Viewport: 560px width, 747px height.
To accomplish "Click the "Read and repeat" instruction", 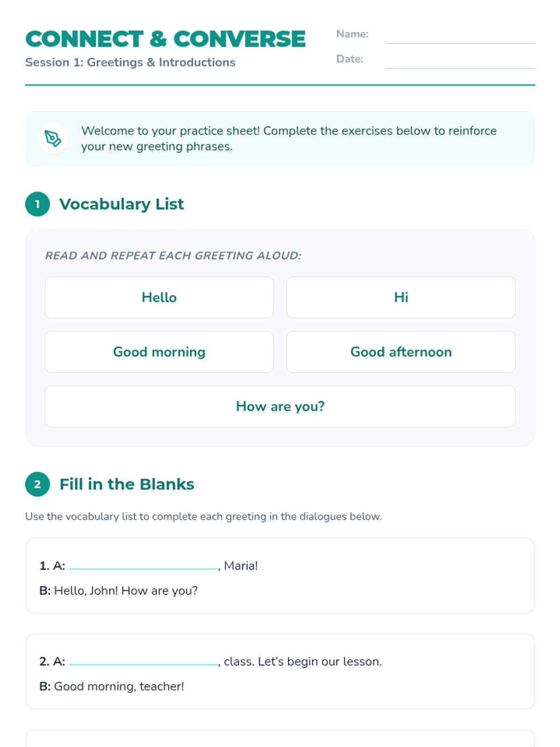I will pos(173,256).
